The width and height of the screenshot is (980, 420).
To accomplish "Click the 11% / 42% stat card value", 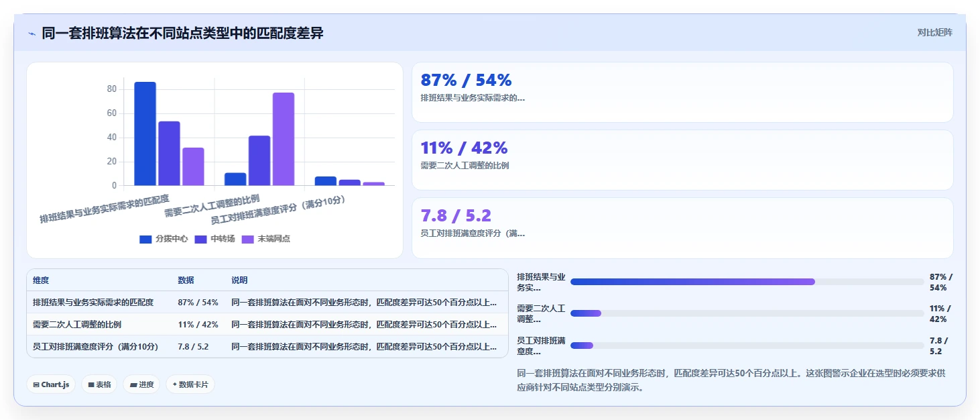I will (464, 148).
